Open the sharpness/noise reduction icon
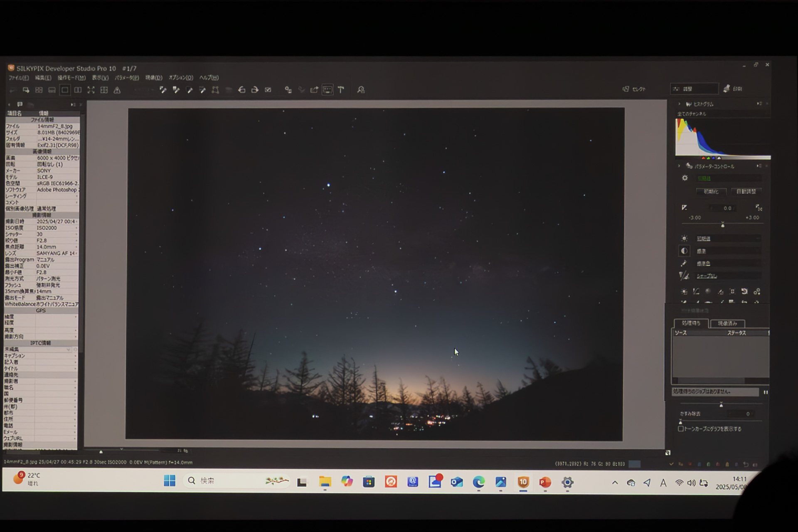The width and height of the screenshot is (798, 532). click(684, 276)
